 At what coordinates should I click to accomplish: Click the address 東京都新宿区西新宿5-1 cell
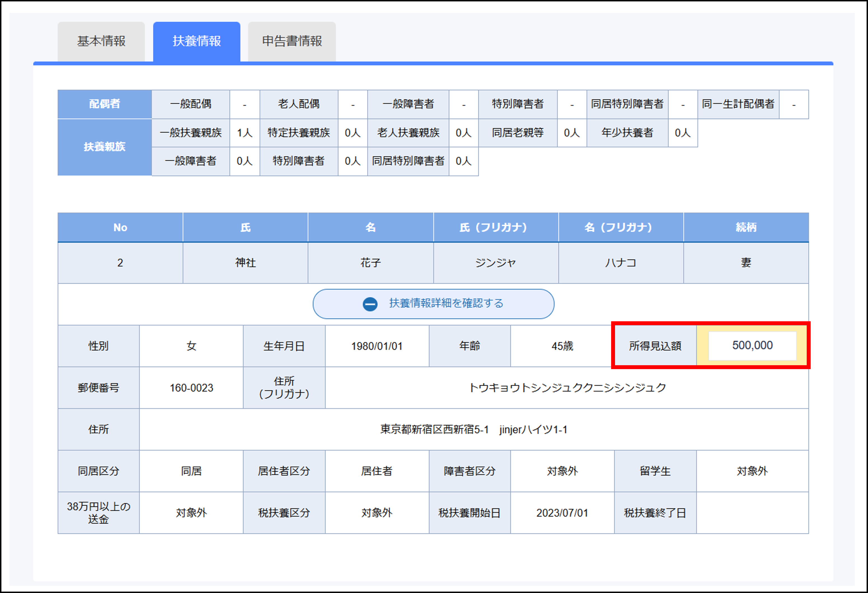pos(473,430)
